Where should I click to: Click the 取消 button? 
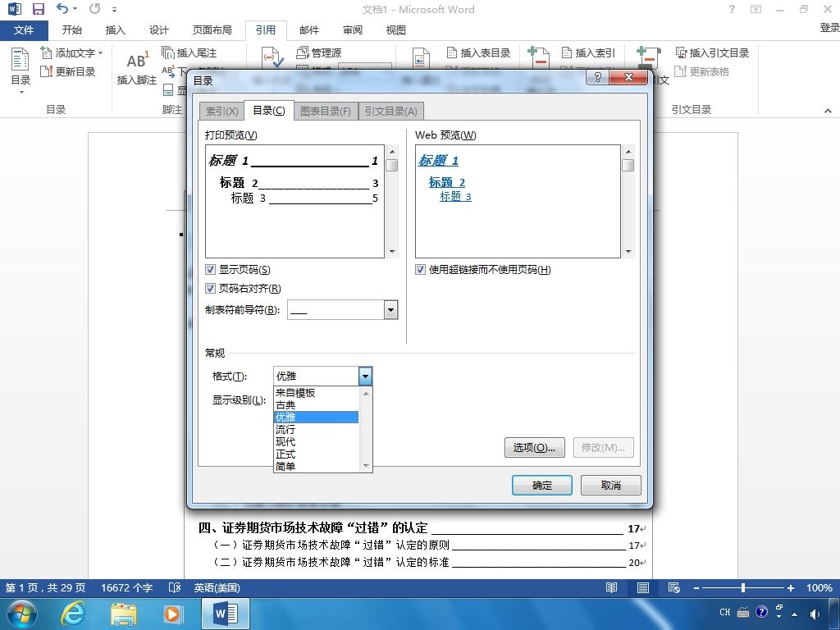point(610,486)
